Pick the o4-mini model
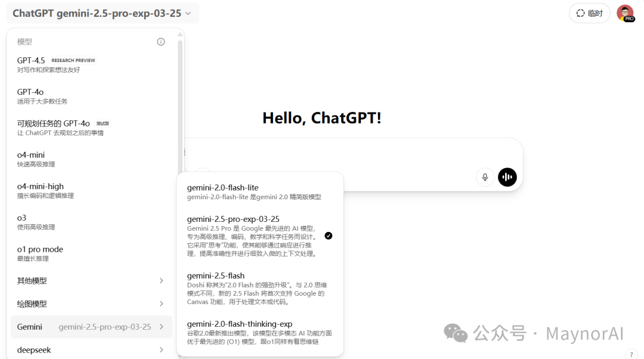 [91, 159]
